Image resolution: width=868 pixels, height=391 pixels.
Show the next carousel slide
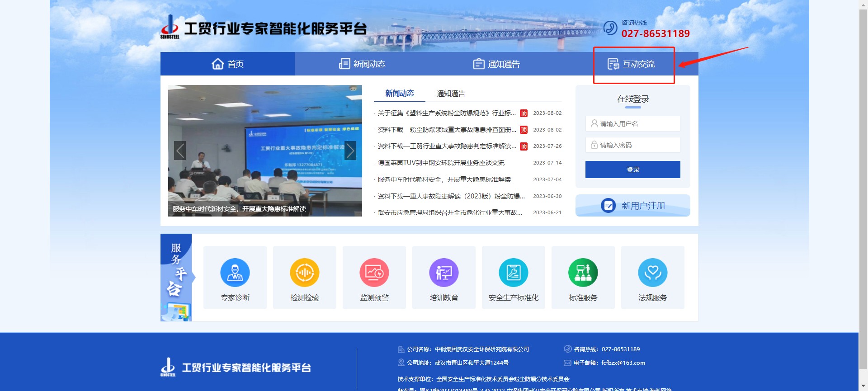(x=350, y=151)
